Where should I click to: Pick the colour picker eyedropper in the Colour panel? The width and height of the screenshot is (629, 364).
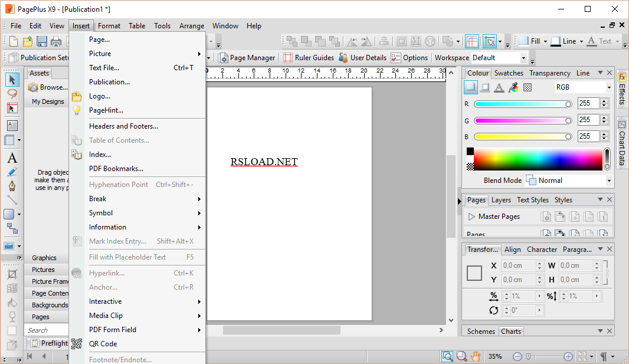pos(513,87)
